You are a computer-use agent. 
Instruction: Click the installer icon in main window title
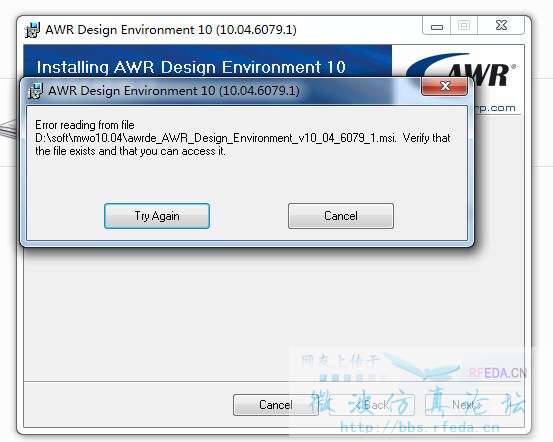tap(32, 30)
